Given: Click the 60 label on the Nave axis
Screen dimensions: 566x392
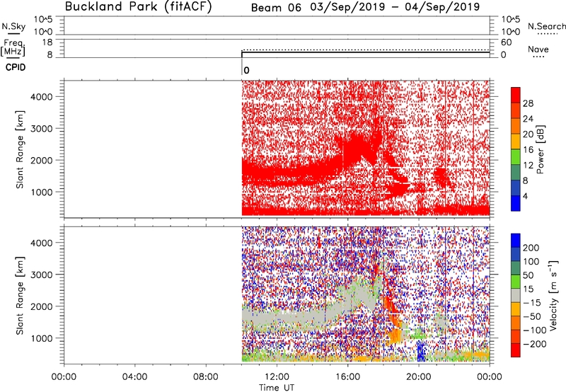Looking at the screenshot, I should 506,42.
